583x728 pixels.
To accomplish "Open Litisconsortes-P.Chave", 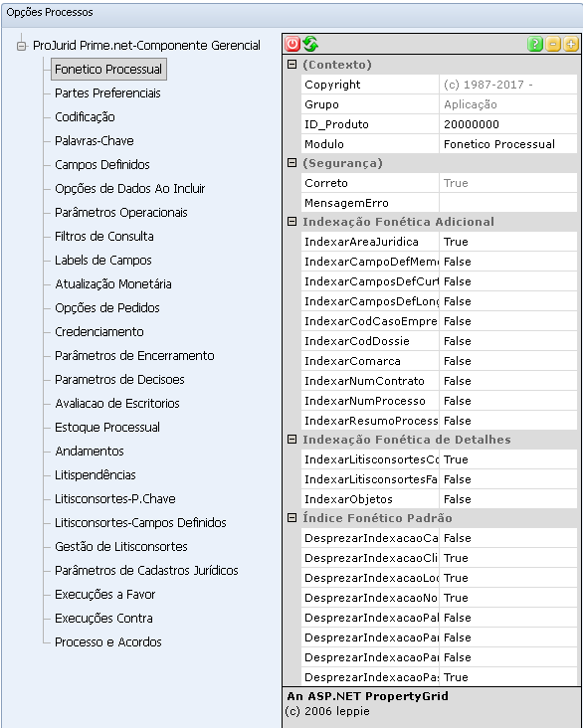I will point(114,498).
